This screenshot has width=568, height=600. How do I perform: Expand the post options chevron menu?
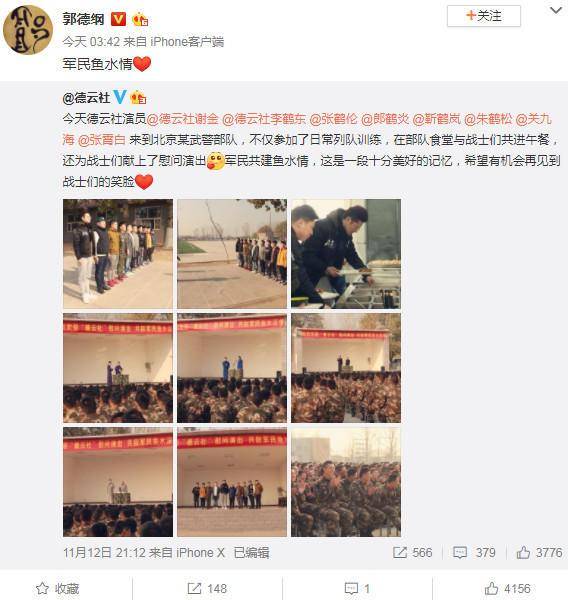click(x=555, y=11)
